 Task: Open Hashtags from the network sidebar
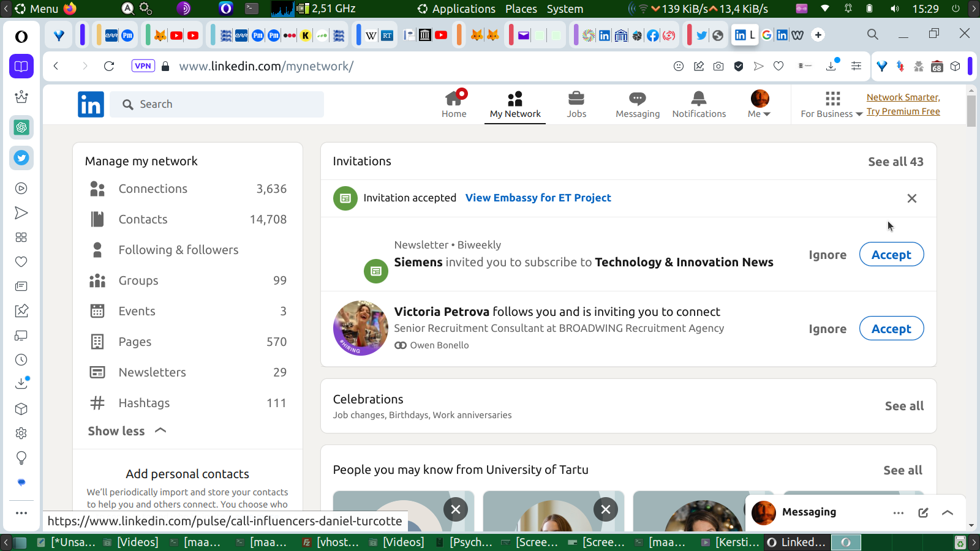(187, 403)
